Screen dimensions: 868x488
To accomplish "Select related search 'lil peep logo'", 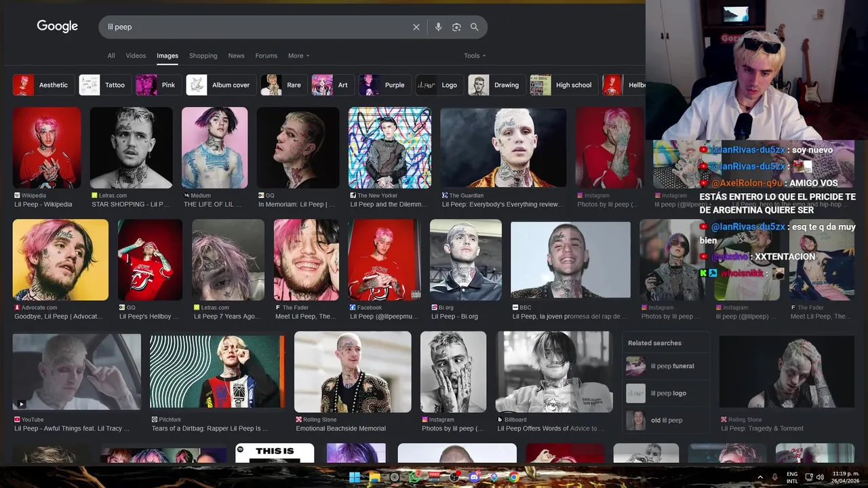I will [x=666, y=393].
